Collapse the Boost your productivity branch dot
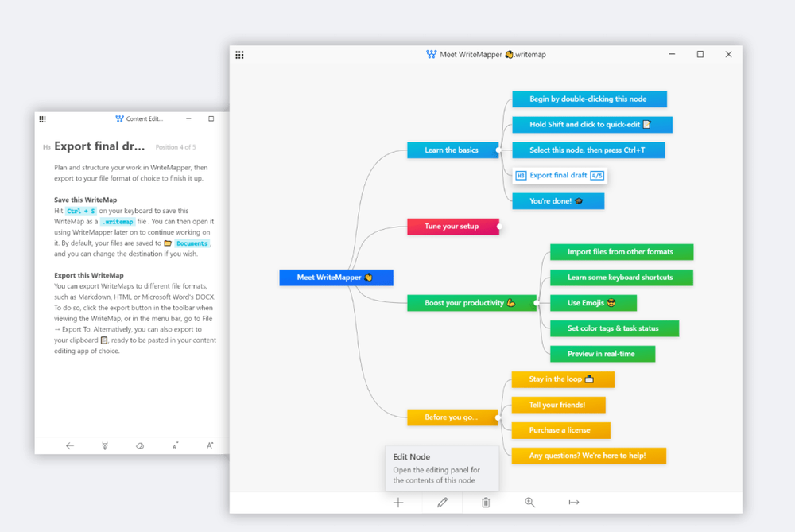 pos(537,303)
